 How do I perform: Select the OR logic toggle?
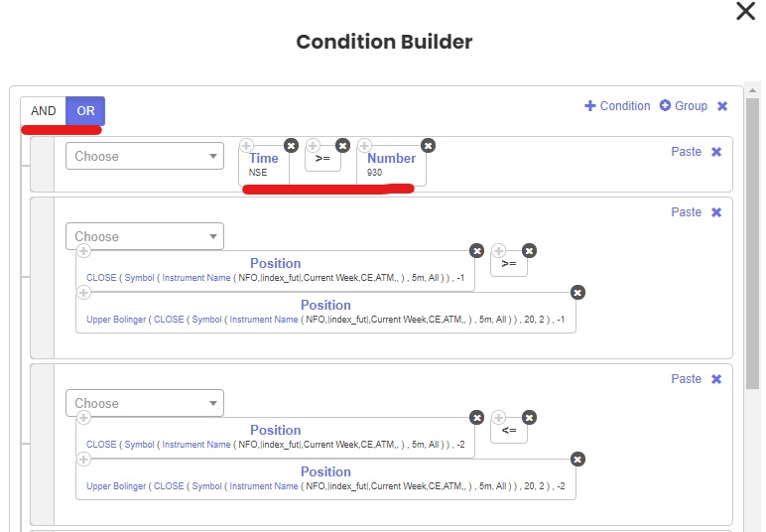[x=85, y=111]
